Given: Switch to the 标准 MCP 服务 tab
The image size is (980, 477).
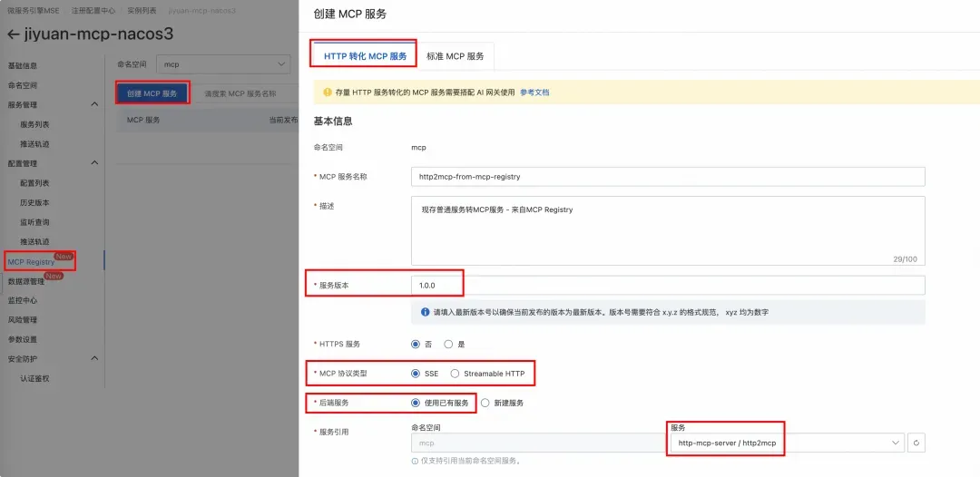Looking at the screenshot, I should tap(455, 55).
